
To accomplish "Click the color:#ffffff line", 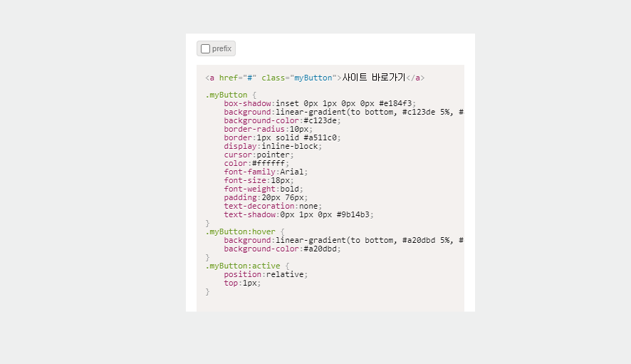I will click(x=256, y=163).
